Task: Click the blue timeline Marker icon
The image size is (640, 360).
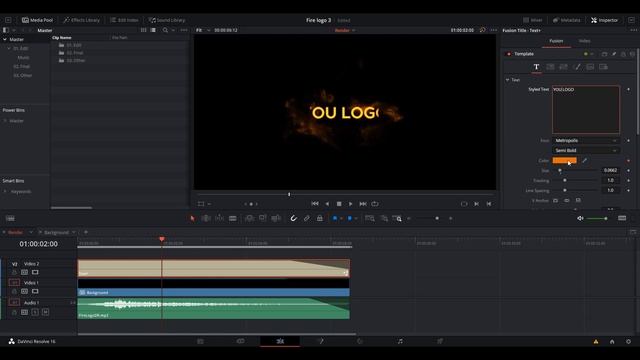Action: tap(350, 218)
